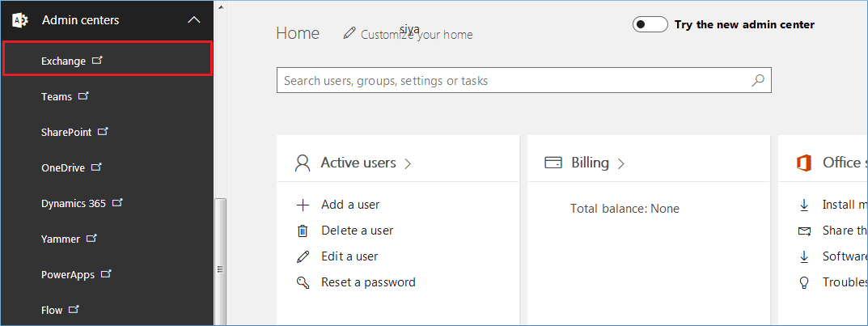Open the Yammer admin center
Screen dimensions: 868x326
tap(61, 239)
